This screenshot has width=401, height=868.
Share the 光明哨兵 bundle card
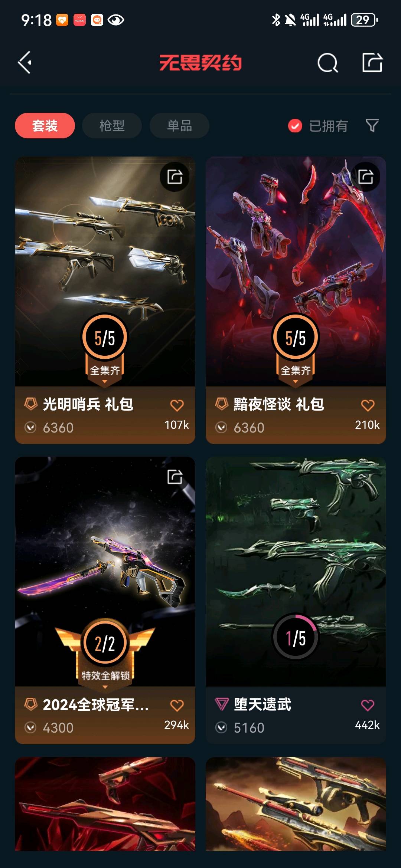175,177
